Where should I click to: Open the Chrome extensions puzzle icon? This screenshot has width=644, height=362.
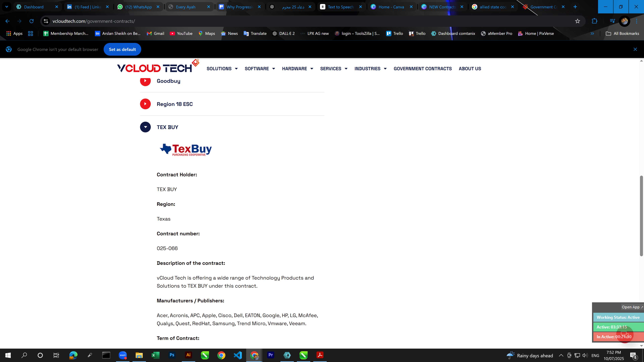(595, 21)
